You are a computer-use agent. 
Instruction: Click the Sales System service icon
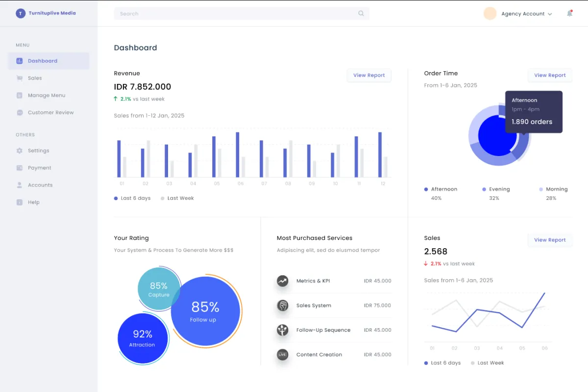click(282, 306)
